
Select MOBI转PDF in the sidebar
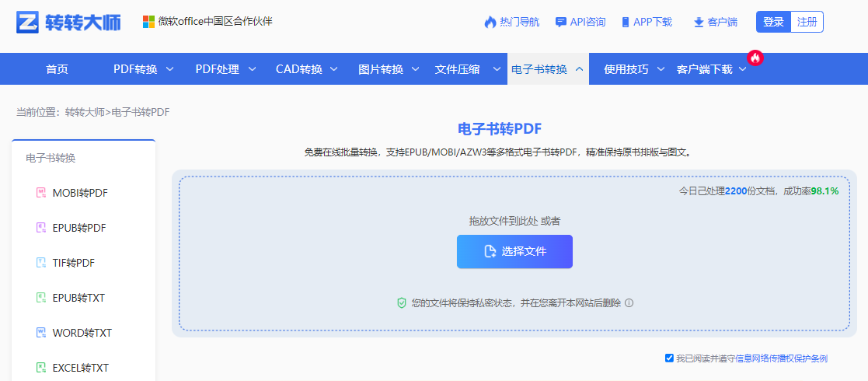pos(80,193)
